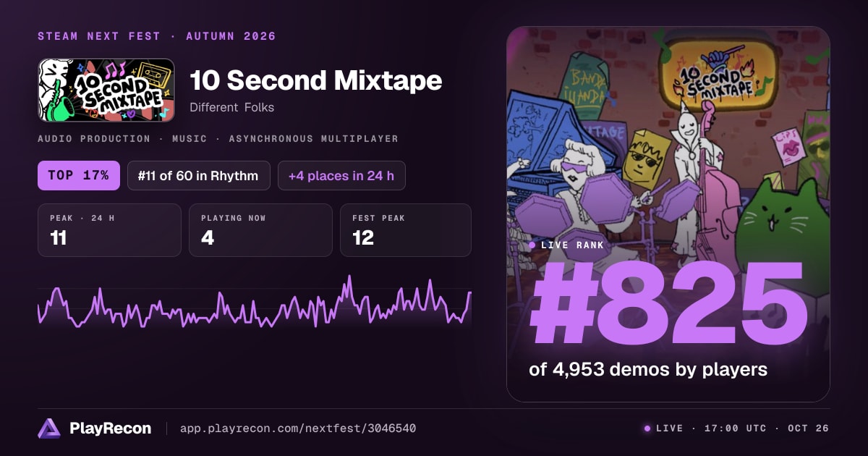Screen dimensions: 868x456
Task: Click the MUSIC tag
Action: (189, 138)
